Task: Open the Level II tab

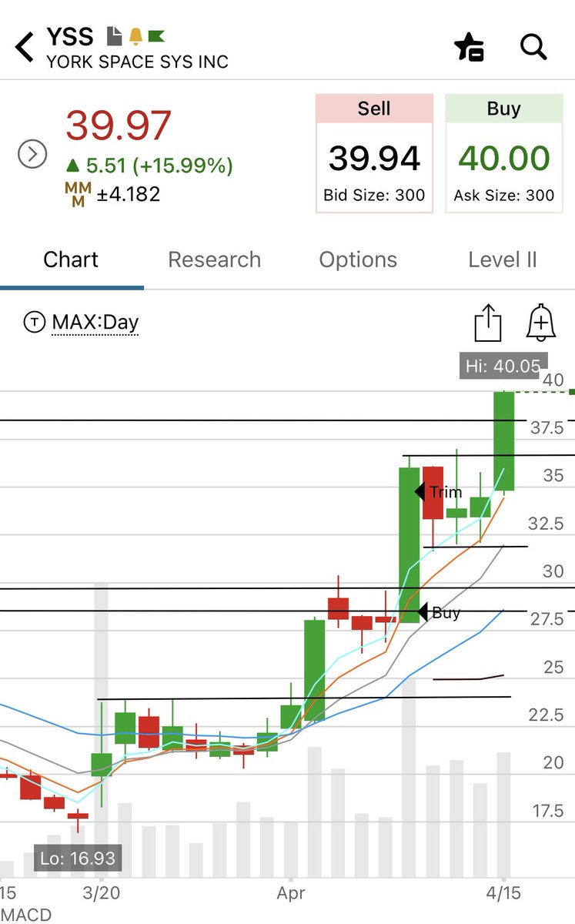Action: pos(503,259)
